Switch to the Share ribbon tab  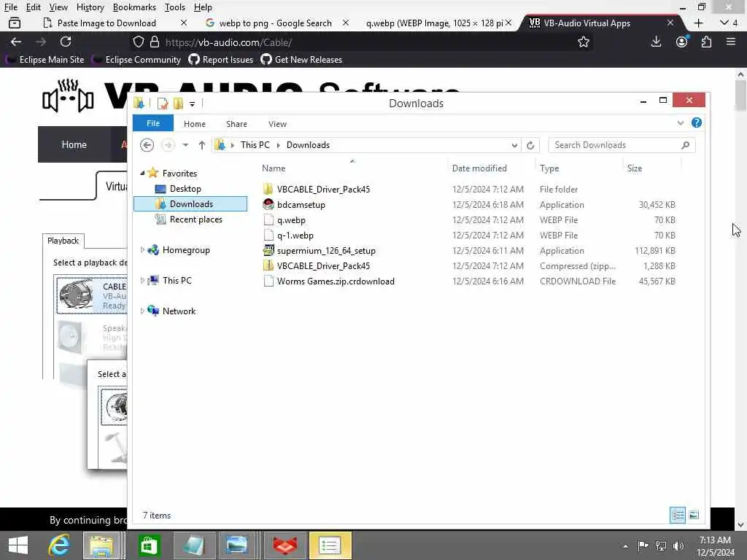coord(236,124)
